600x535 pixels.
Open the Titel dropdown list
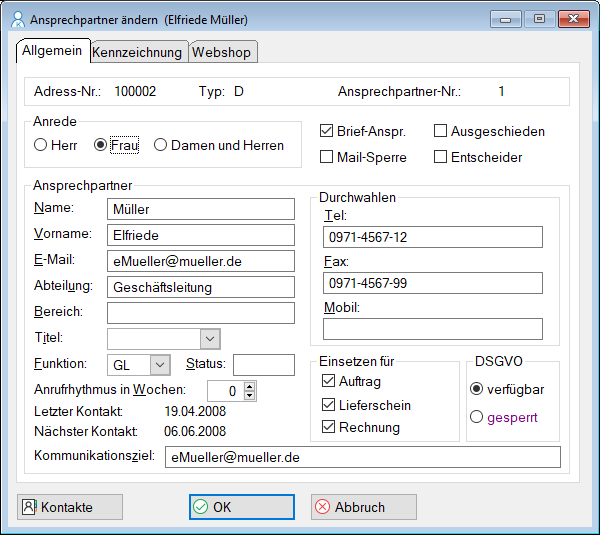209,339
